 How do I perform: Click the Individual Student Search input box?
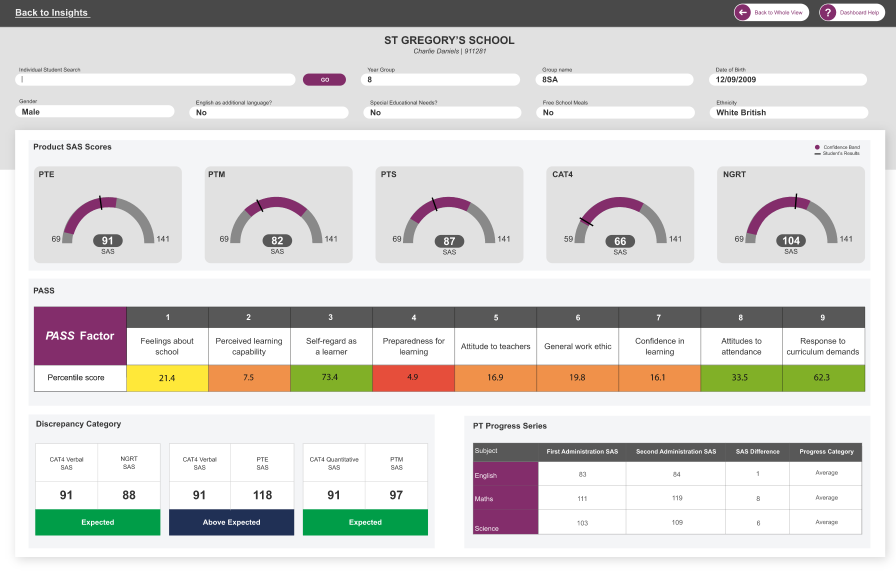156,79
